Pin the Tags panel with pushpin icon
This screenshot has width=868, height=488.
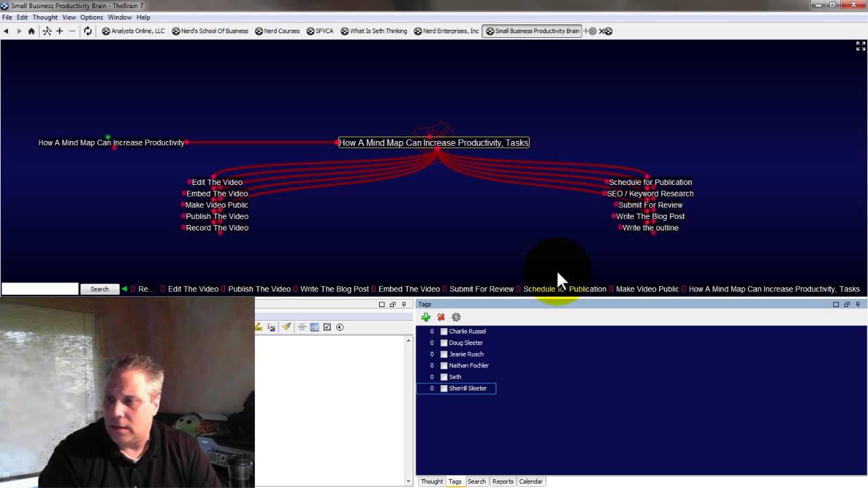(858, 304)
